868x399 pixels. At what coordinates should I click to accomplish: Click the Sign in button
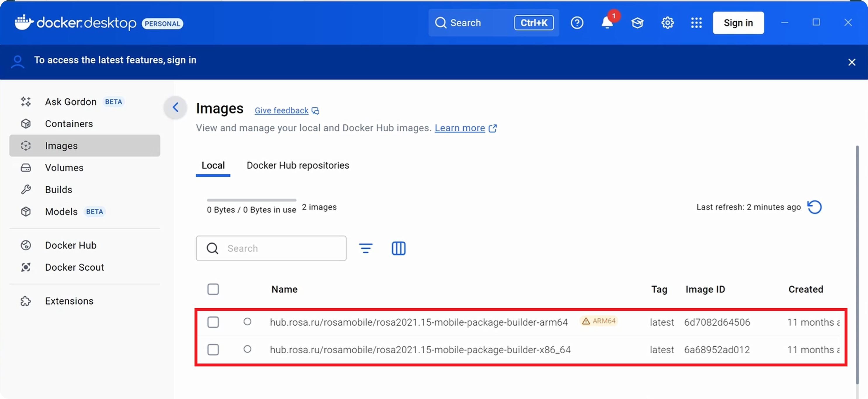(x=738, y=23)
